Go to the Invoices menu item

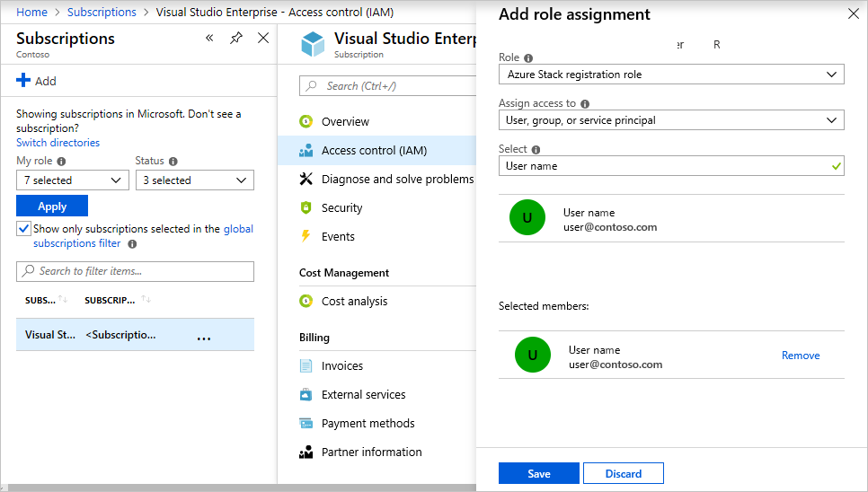click(x=341, y=366)
